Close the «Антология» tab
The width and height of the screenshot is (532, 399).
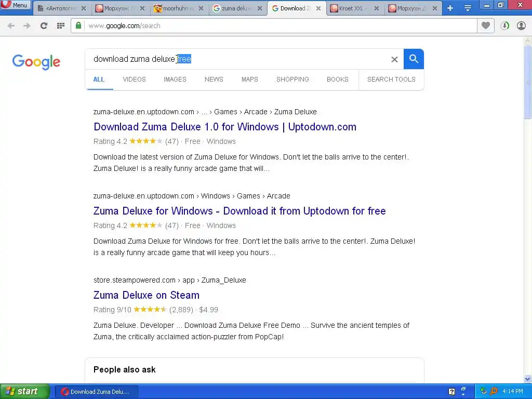click(84, 8)
